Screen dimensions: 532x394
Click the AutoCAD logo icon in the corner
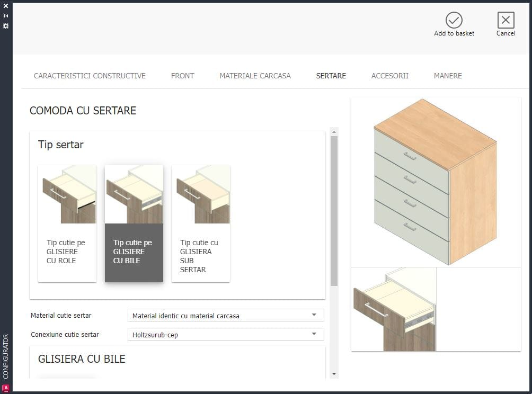(6, 389)
